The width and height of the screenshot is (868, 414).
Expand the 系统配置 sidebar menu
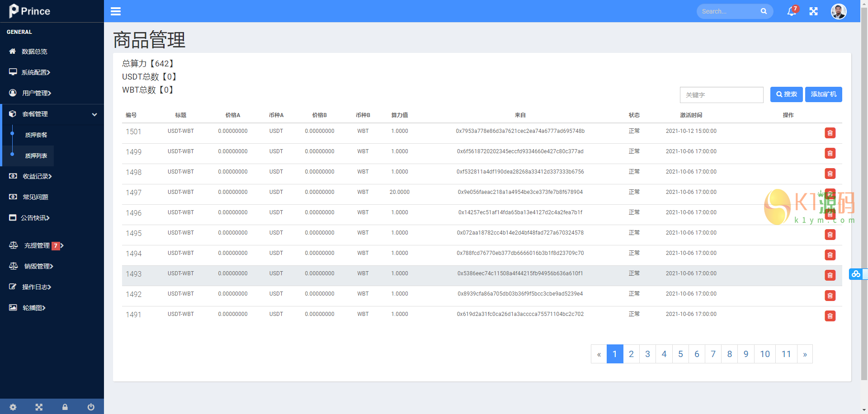36,72
